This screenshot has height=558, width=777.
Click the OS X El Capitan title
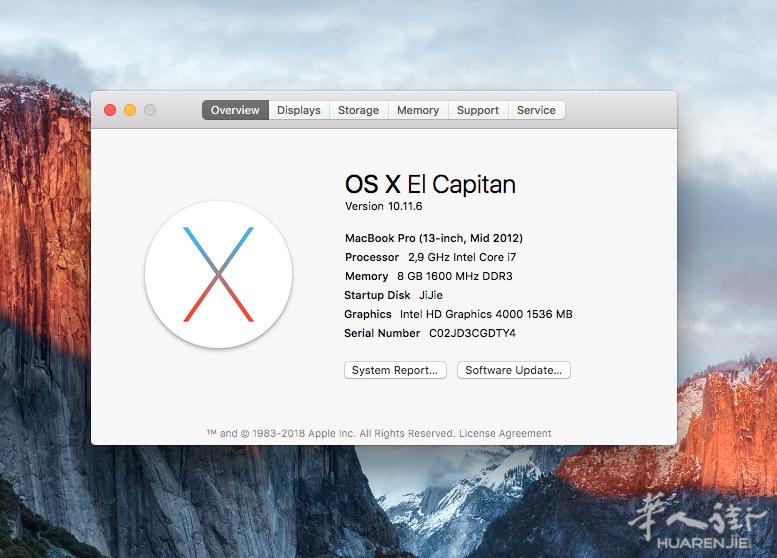click(430, 184)
